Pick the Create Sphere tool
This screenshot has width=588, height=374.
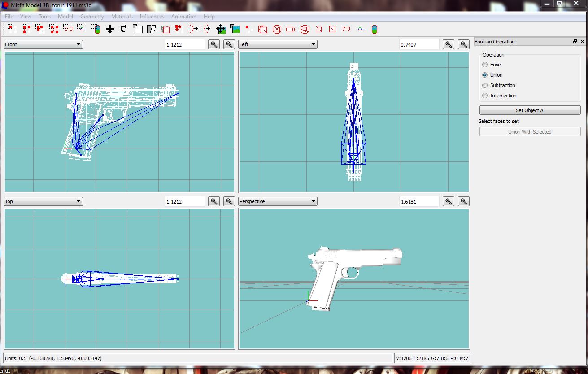(277, 30)
